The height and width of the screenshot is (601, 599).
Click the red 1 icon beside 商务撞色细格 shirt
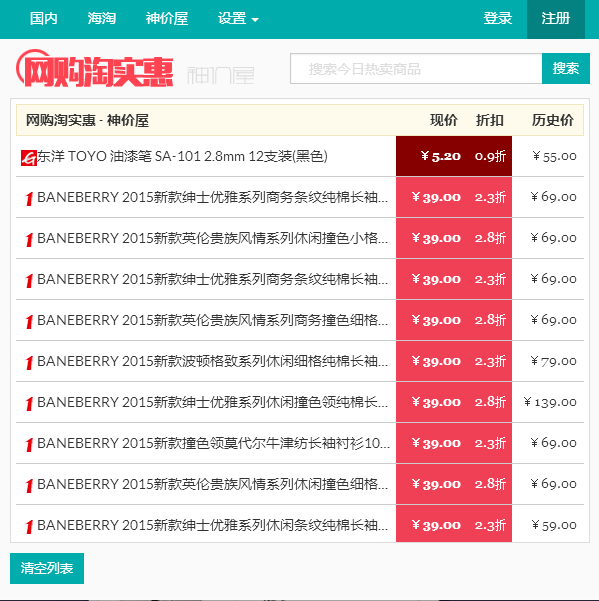[x=29, y=322]
